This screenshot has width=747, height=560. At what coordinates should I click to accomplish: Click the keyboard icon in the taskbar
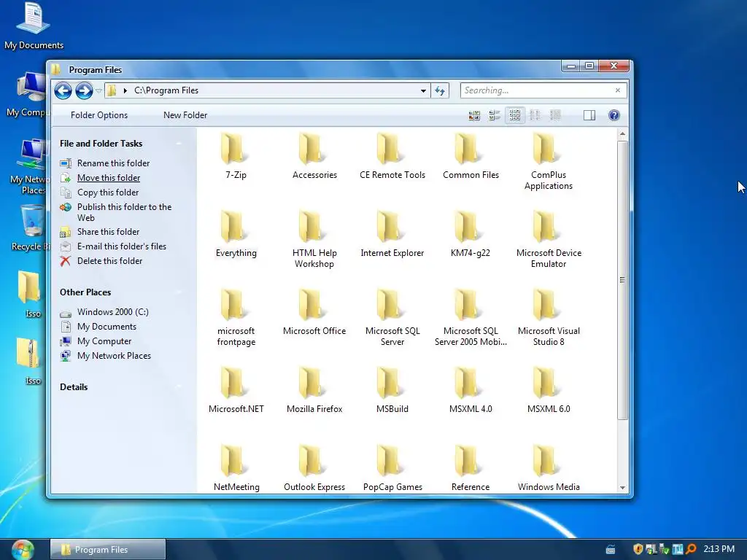click(611, 550)
